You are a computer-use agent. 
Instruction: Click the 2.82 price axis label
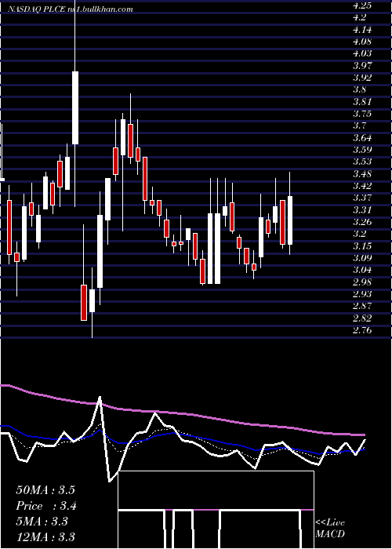(x=362, y=318)
